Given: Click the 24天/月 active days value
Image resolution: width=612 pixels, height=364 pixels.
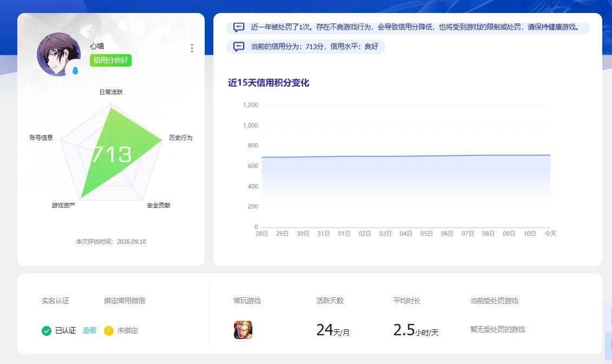Looking at the screenshot, I should (333, 330).
